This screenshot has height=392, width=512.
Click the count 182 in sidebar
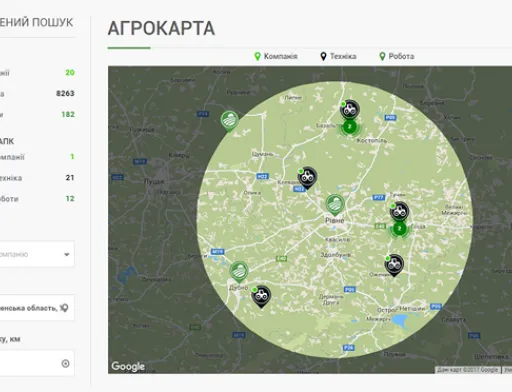[x=68, y=114]
